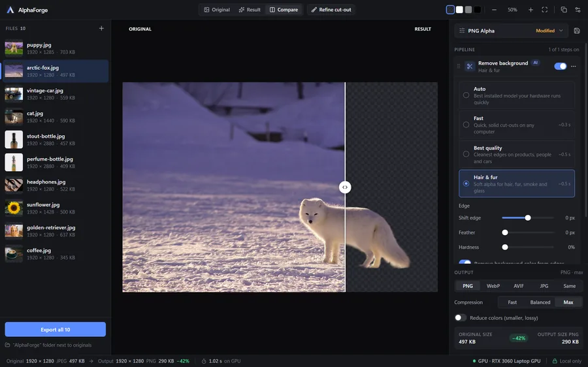The width and height of the screenshot is (588, 367).
Task: Select the Best quality model option
Action: (517, 154)
